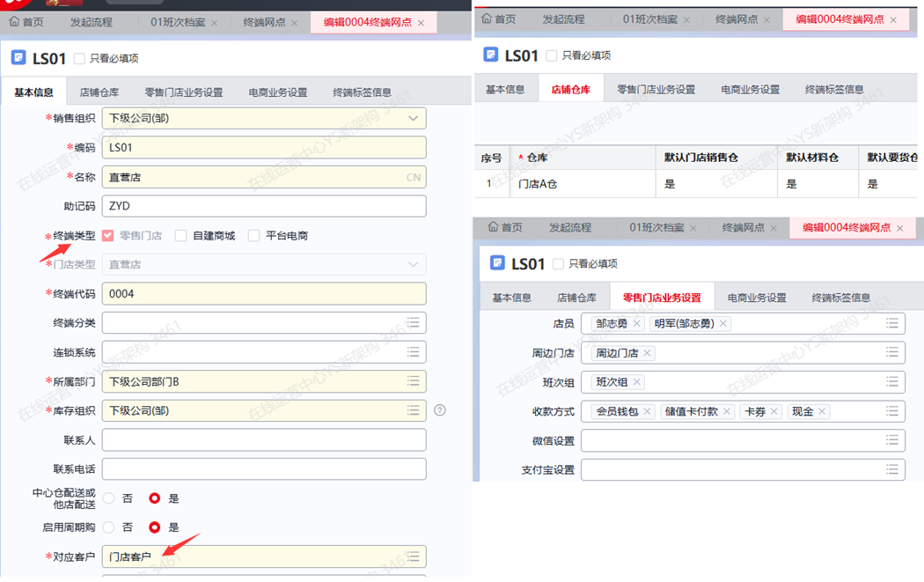This screenshot has width=924, height=582.
Task: Open the 支付宝设置 list picker icon
Action: (x=891, y=469)
